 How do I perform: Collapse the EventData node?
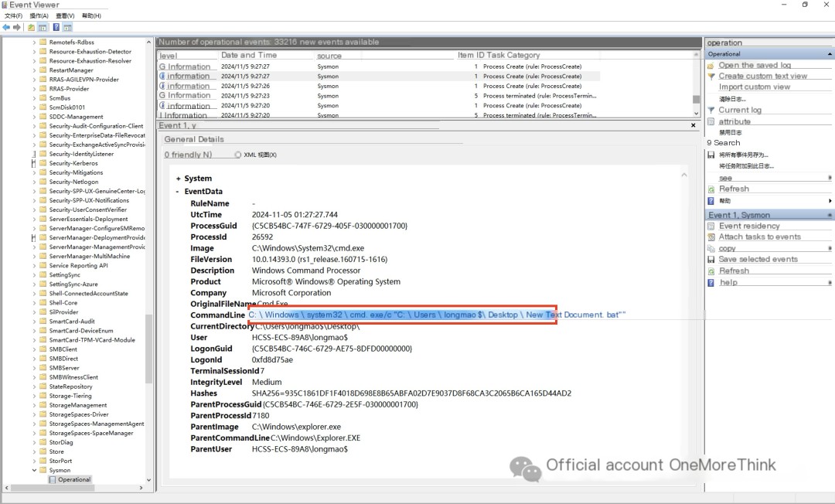(x=178, y=192)
